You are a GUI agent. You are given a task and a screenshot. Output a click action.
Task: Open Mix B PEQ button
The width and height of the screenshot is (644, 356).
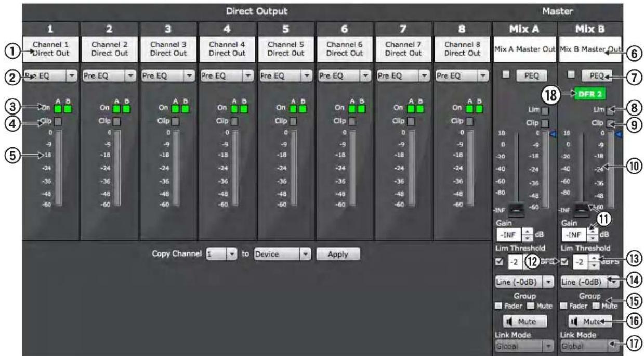596,76
